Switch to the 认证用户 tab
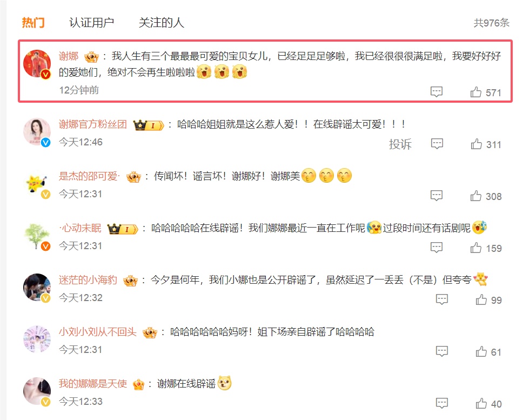Image resolution: width=523 pixels, height=420 pixels. 91,23
